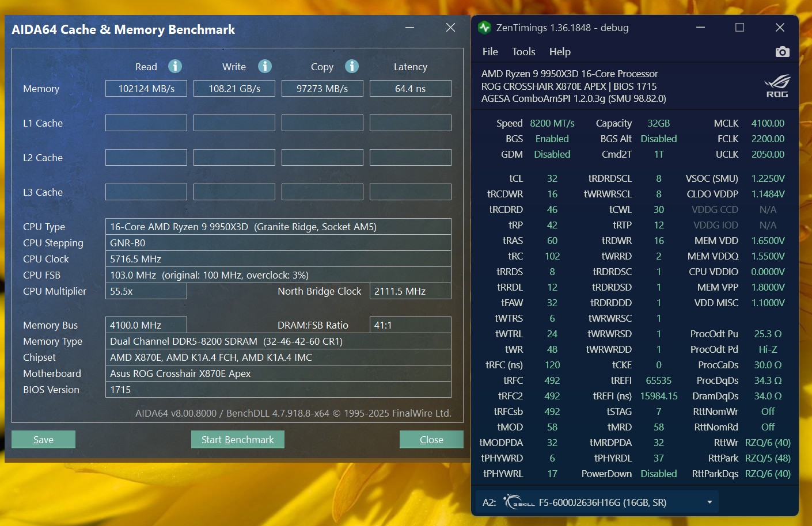Click the Memory Read result field

click(146, 89)
